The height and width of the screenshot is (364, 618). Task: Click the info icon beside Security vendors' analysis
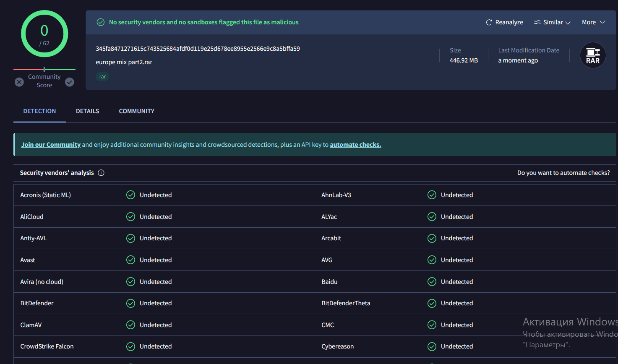101,173
